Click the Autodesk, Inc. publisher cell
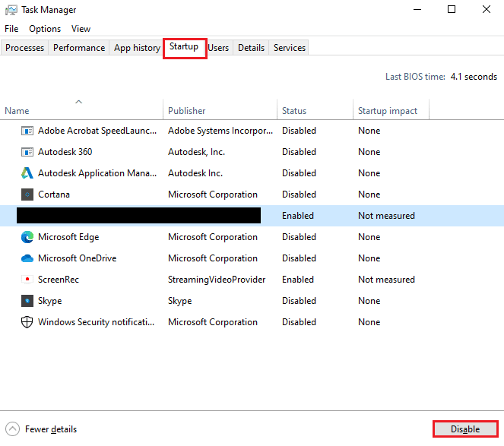504x446 pixels. point(196,152)
